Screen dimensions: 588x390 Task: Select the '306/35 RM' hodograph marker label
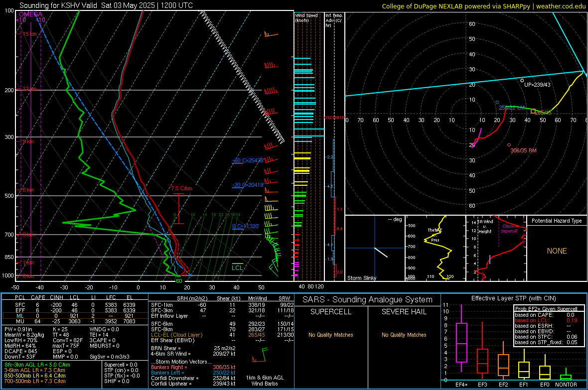pyautogui.click(x=523, y=150)
